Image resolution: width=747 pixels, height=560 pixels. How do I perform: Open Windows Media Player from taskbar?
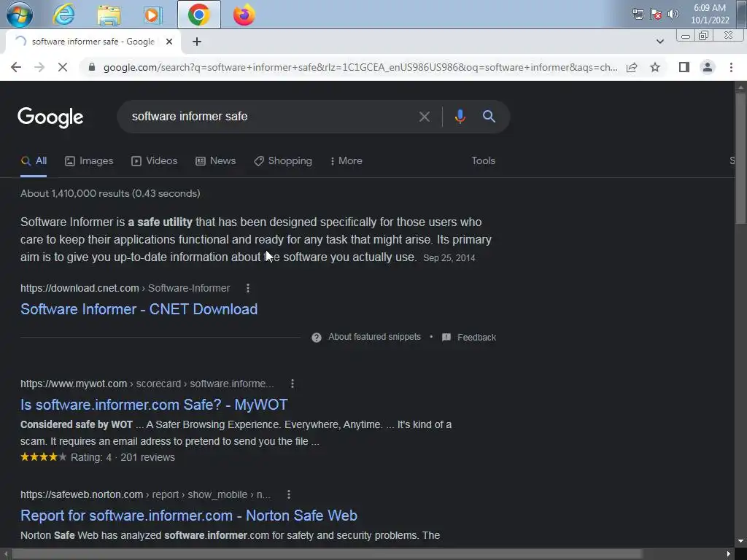[x=153, y=15]
